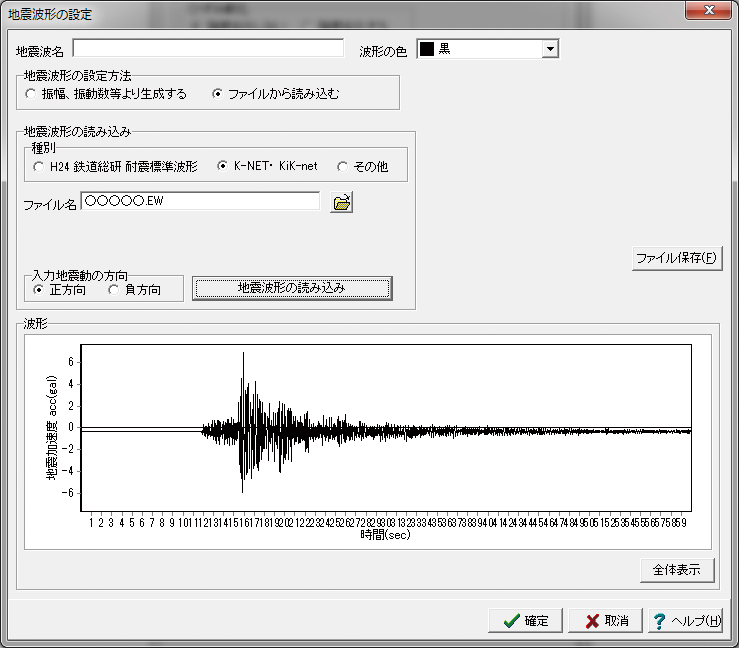Click into the 地震波名 input field

coord(208,49)
